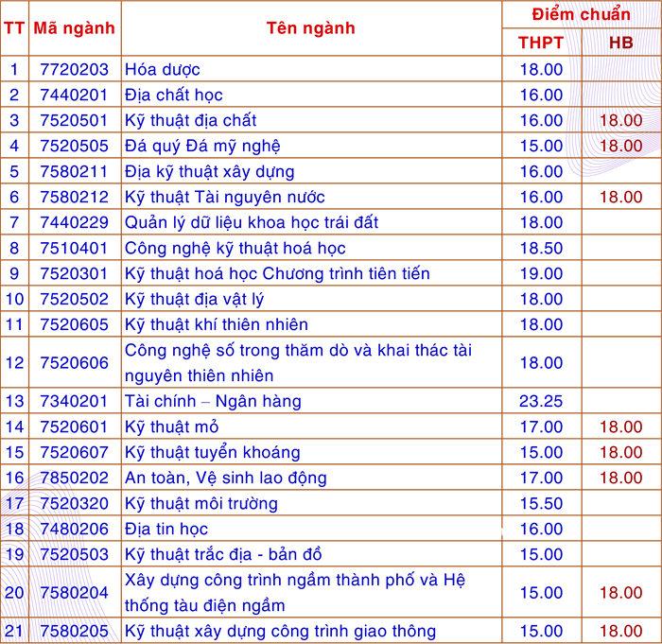Click code 7440201
The image size is (662, 644).
pyautogui.click(x=75, y=95)
